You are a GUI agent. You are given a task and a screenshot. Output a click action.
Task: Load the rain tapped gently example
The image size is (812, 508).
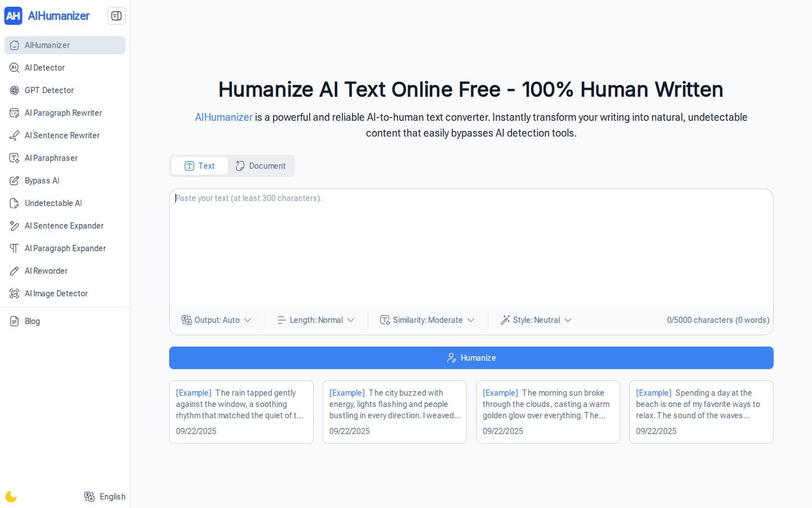pyautogui.click(x=241, y=412)
